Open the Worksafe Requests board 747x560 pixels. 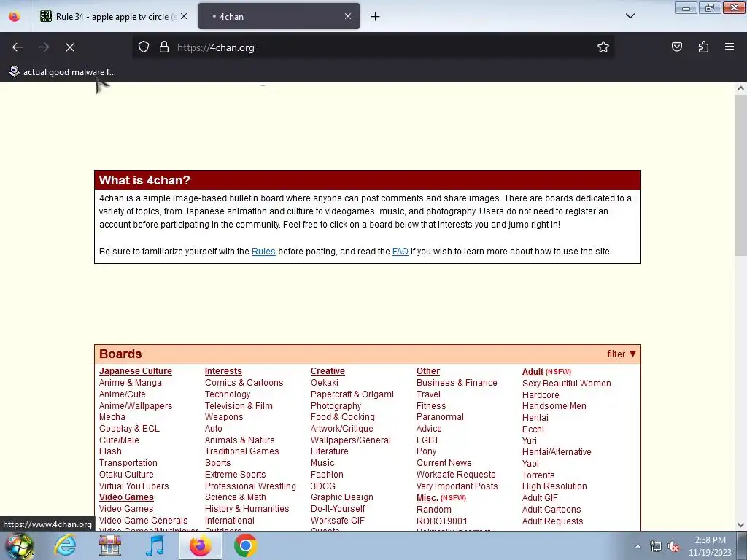pyautogui.click(x=456, y=475)
